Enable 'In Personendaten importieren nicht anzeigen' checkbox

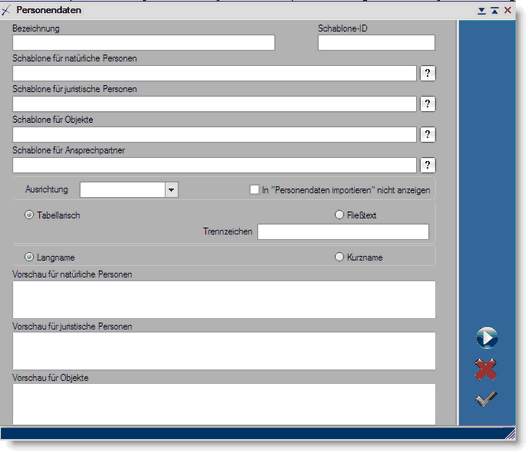[255, 190]
